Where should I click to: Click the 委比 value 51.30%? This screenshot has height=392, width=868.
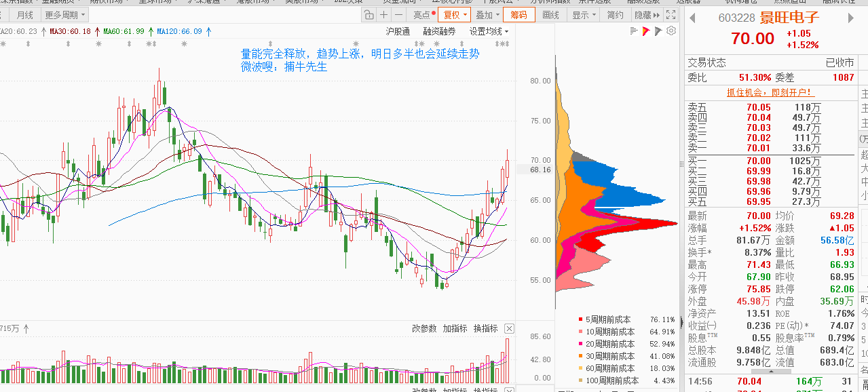(x=755, y=77)
